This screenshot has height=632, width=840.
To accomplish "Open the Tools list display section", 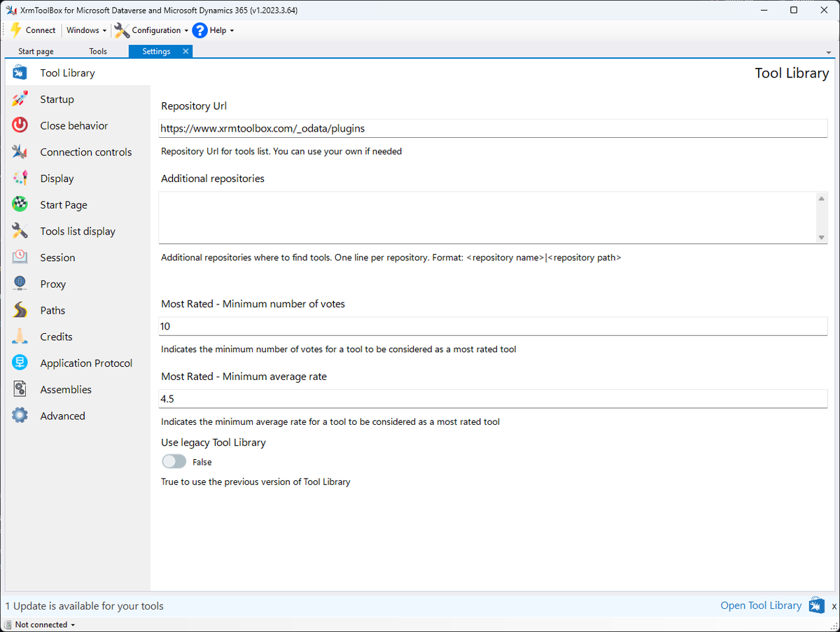I will (78, 231).
